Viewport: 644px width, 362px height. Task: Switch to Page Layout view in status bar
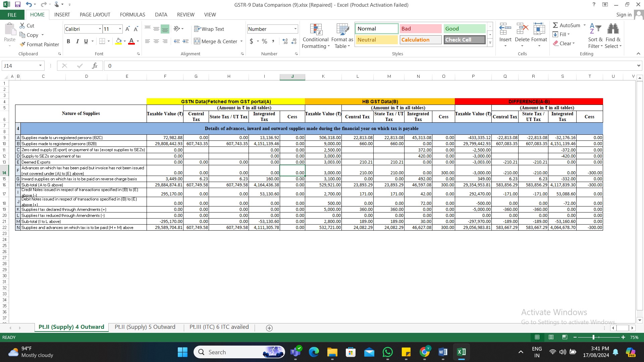[551, 337]
